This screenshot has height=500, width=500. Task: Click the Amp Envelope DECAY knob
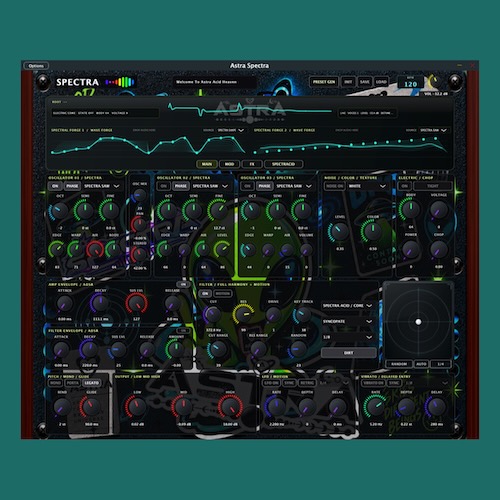pos(100,303)
